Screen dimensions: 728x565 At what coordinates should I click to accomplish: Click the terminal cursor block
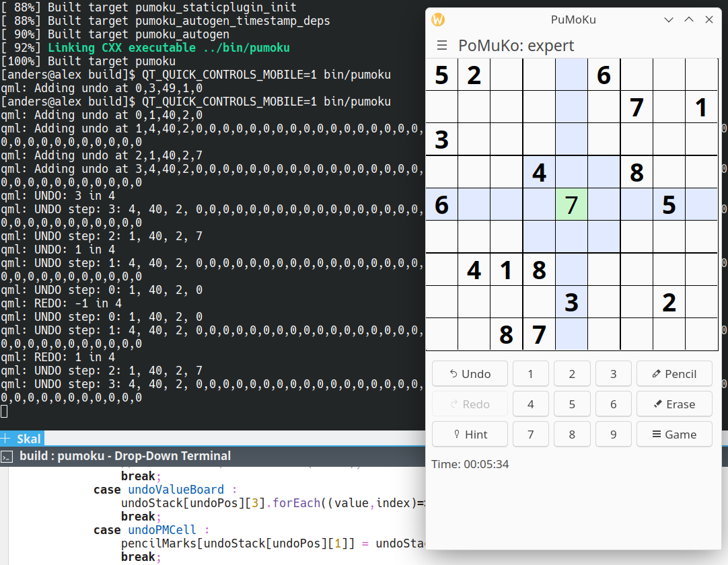click(x=4, y=412)
